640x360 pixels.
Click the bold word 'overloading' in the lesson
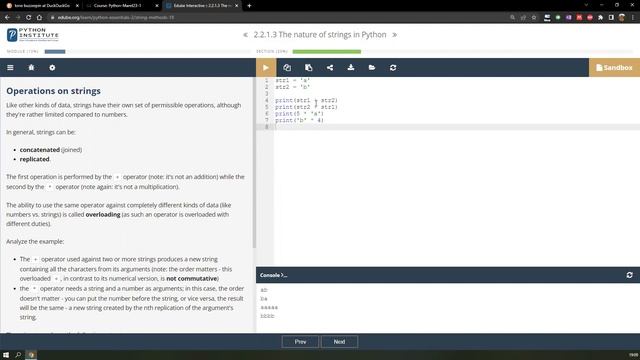(103, 215)
